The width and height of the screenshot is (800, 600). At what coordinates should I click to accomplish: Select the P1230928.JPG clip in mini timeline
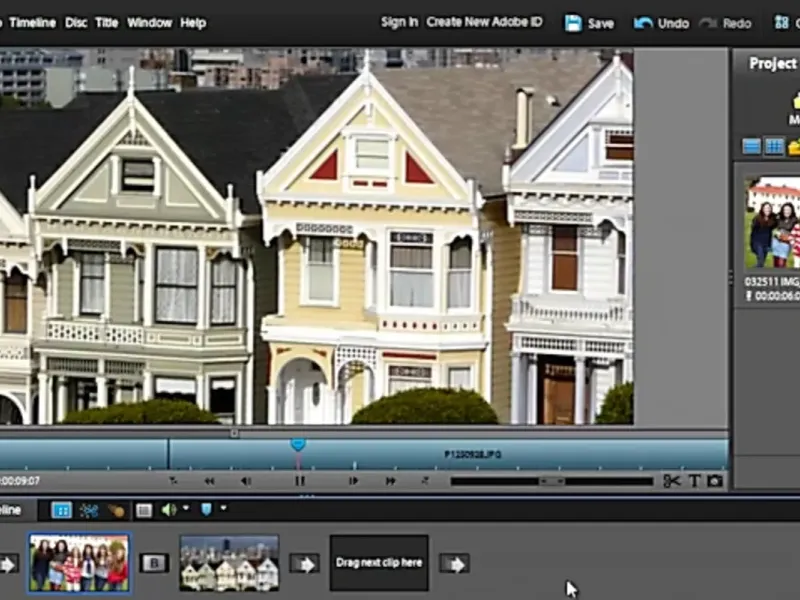click(x=448, y=454)
